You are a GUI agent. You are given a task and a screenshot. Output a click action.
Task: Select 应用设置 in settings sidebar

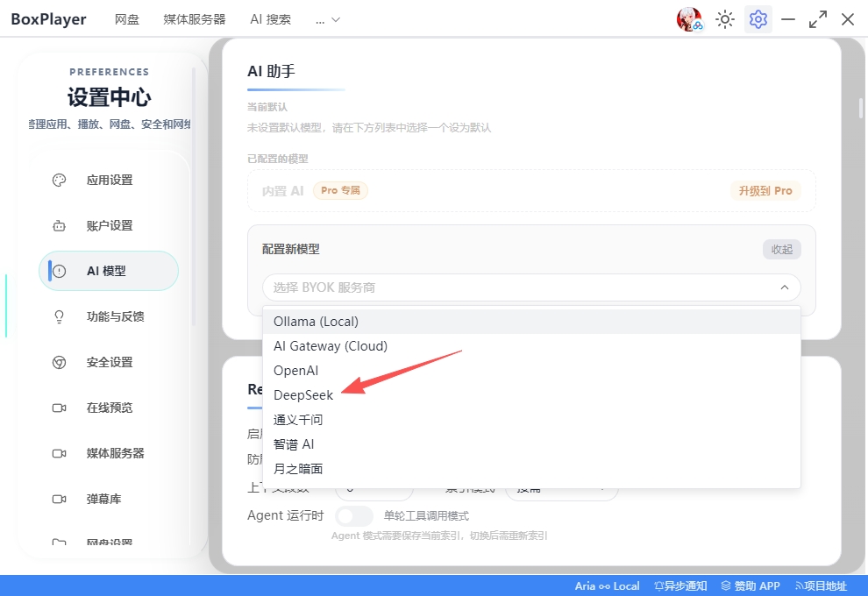[109, 180]
